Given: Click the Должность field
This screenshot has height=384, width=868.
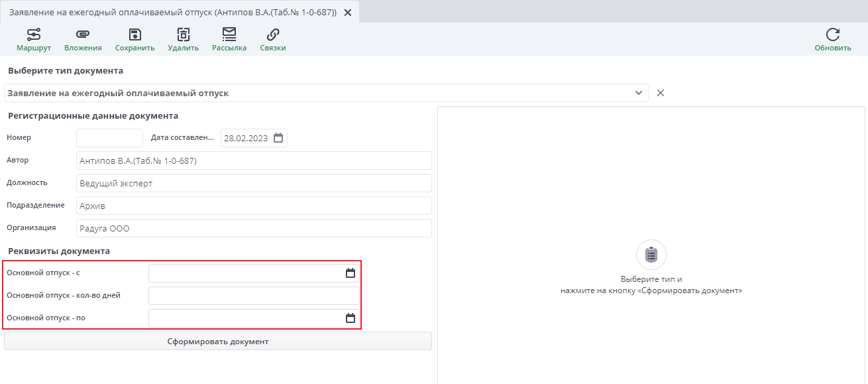Looking at the screenshot, I should 254,183.
